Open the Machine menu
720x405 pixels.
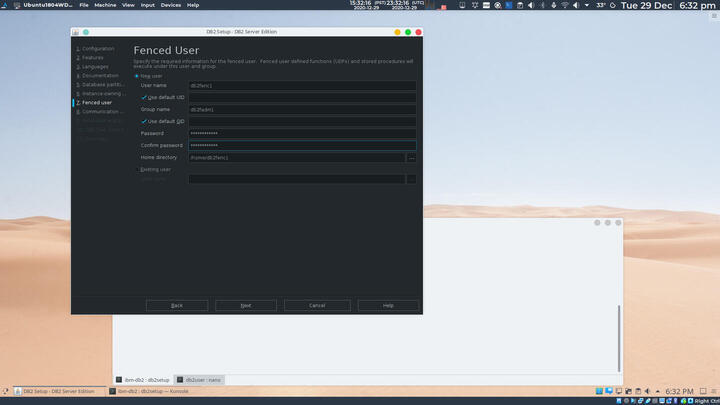105,5
